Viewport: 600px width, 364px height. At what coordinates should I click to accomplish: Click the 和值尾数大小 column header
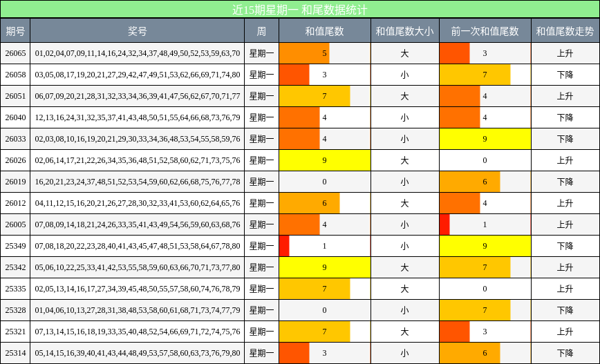click(x=404, y=31)
